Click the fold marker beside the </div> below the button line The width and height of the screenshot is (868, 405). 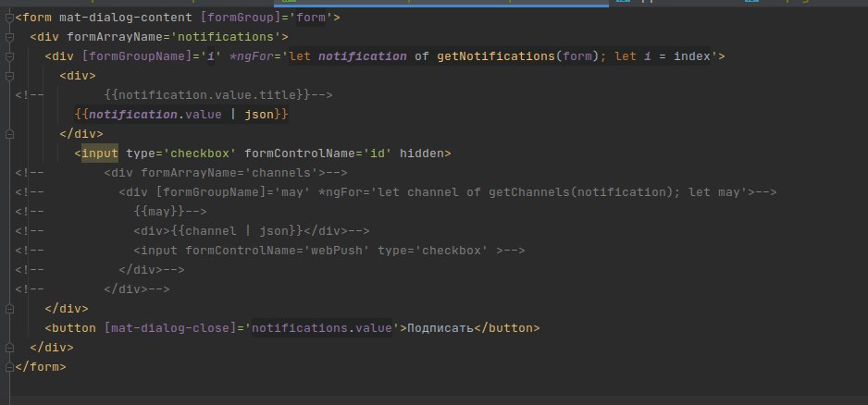(x=9, y=348)
